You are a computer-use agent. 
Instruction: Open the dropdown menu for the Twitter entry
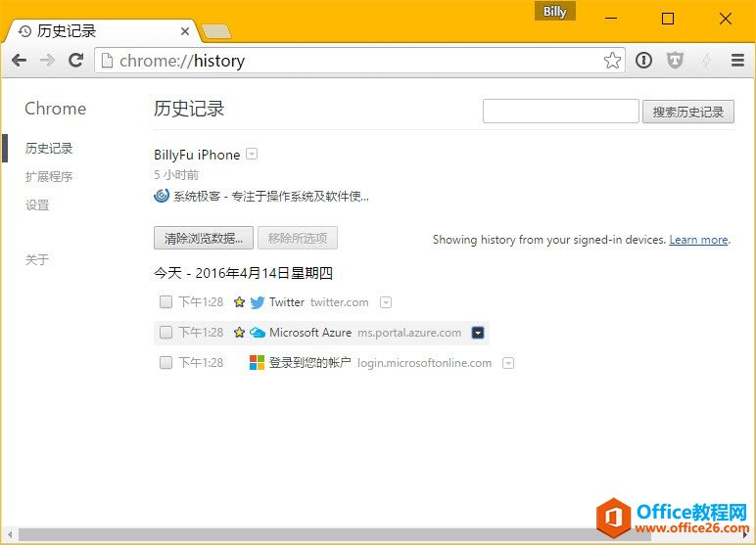(x=386, y=302)
